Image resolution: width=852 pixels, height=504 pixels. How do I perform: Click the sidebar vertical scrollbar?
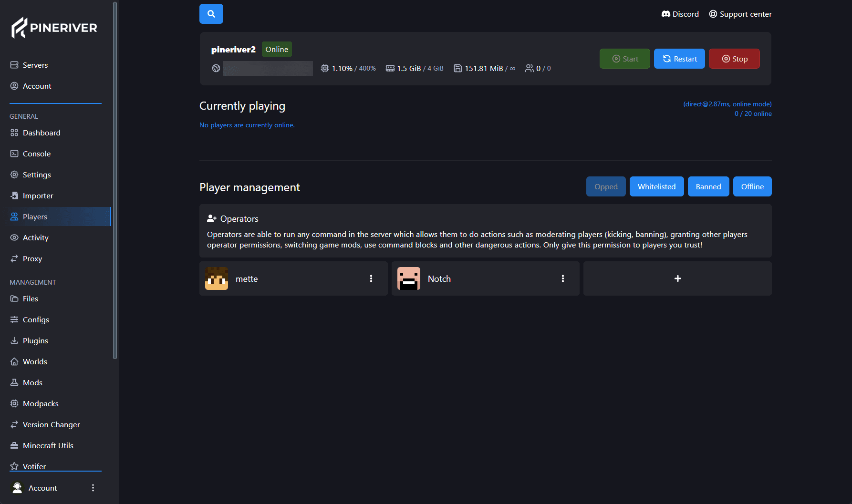[x=114, y=180]
